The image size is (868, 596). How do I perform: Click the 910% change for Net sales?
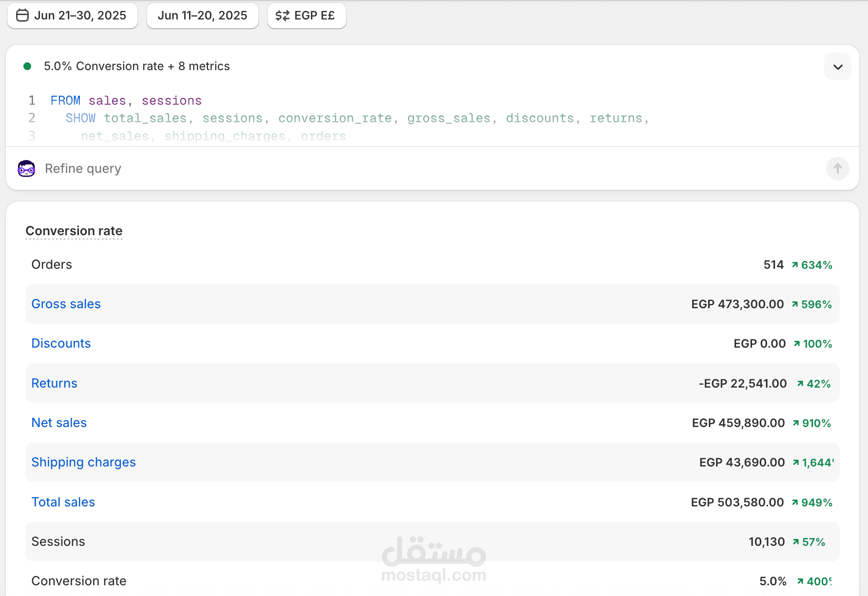pyautogui.click(x=812, y=423)
